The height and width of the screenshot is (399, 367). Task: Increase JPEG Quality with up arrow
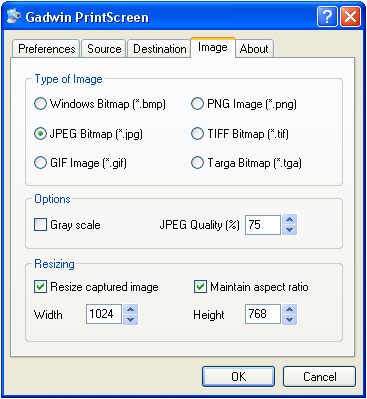click(x=289, y=220)
